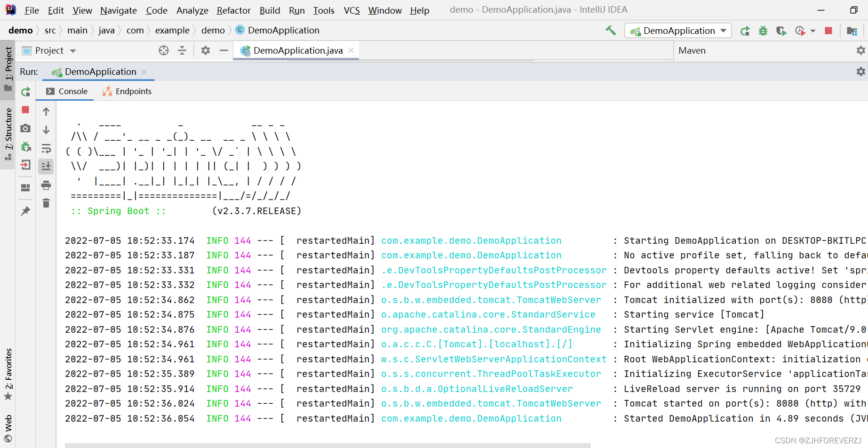Screen dimensions: 868x448
Task: Start debugging with the bug icon
Action: click(x=763, y=31)
